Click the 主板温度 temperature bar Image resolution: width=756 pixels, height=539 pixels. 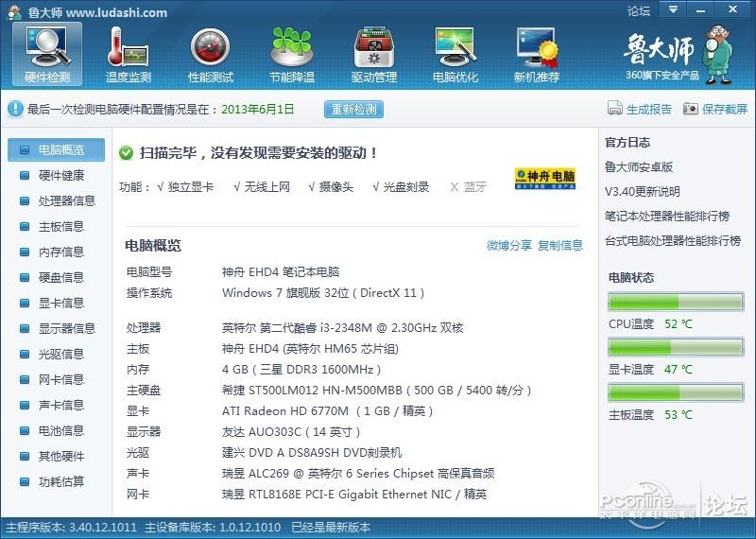click(x=676, y=392)
